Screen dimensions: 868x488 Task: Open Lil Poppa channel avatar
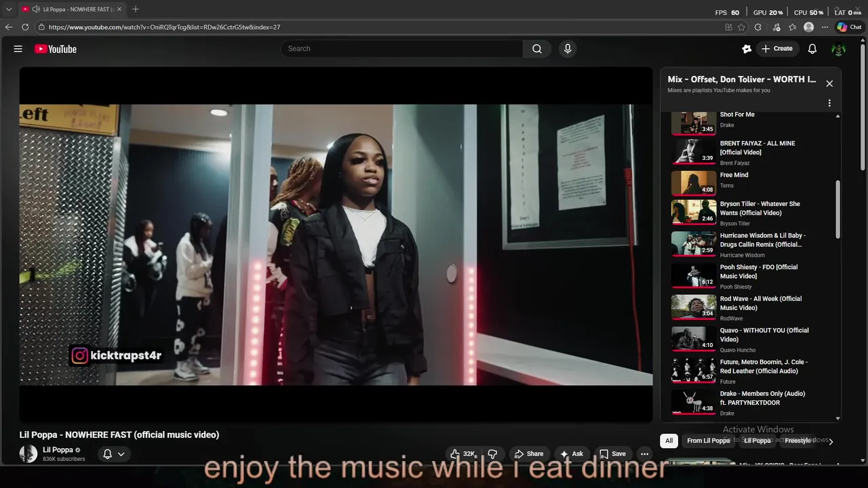28,454
